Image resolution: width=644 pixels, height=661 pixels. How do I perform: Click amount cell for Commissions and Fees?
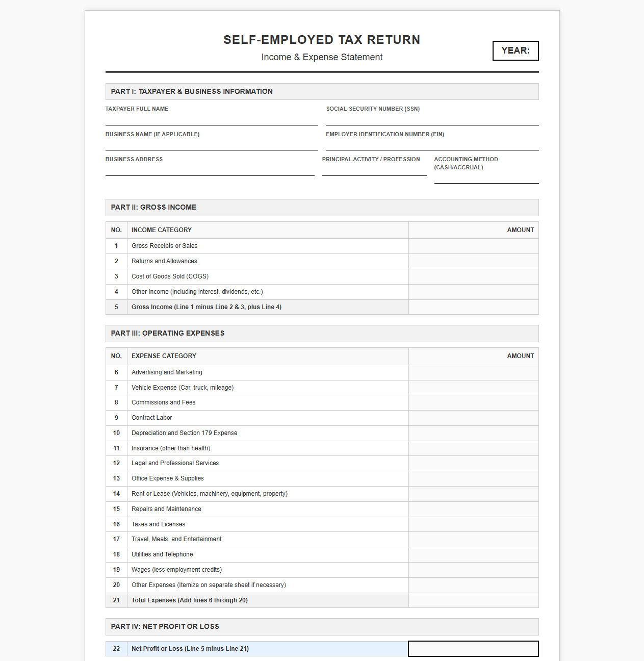[474, 402]
